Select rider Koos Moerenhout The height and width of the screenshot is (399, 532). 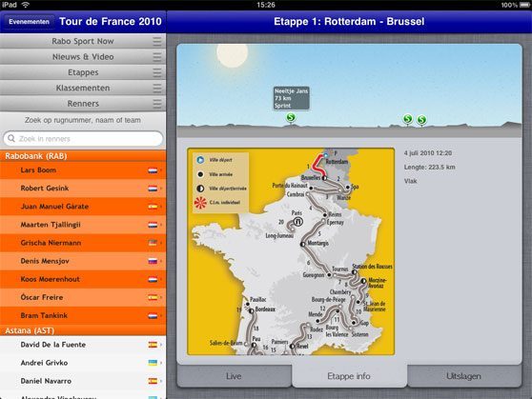[x=83, y=279]
